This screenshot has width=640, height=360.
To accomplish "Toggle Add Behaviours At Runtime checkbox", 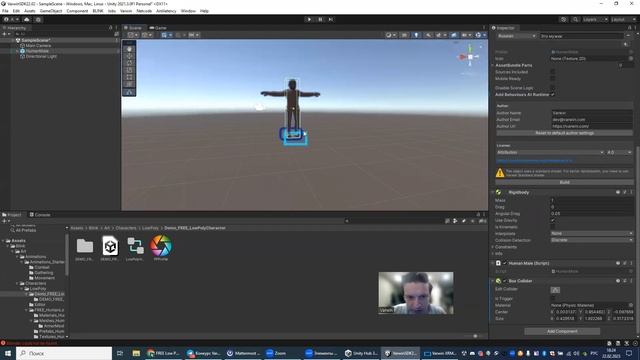I will (x=553, y=94).
